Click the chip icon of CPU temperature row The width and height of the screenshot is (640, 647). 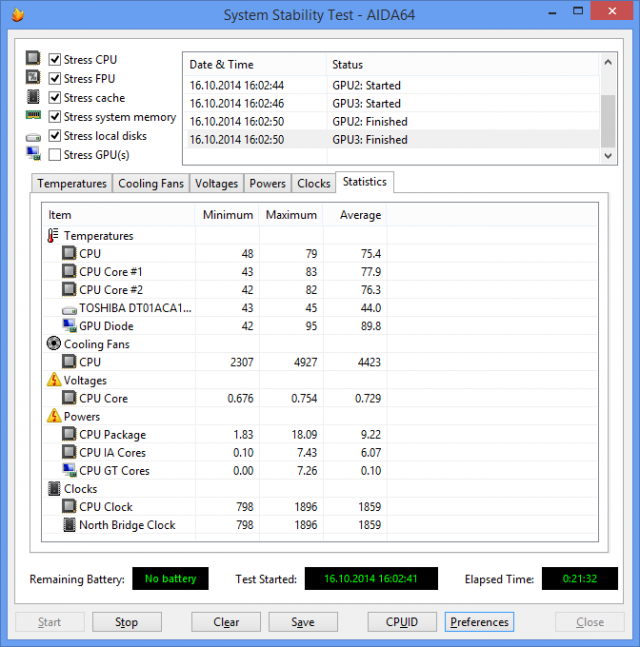69,253
